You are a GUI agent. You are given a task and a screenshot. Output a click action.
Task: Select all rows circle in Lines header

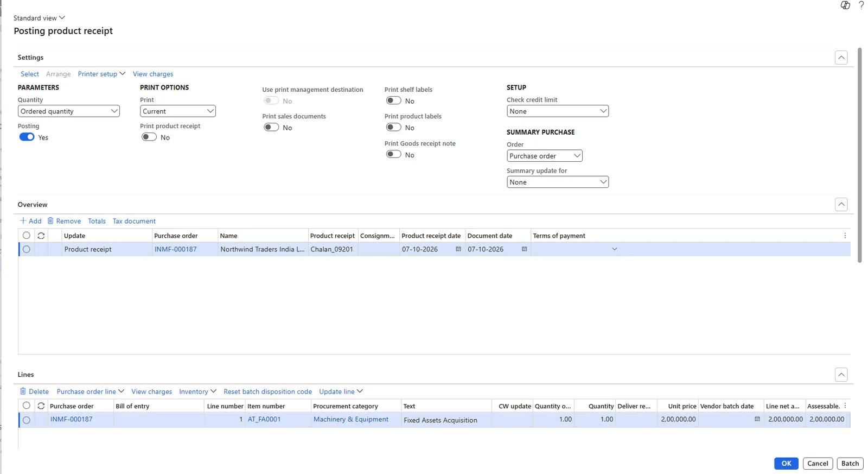pos(27,406)
